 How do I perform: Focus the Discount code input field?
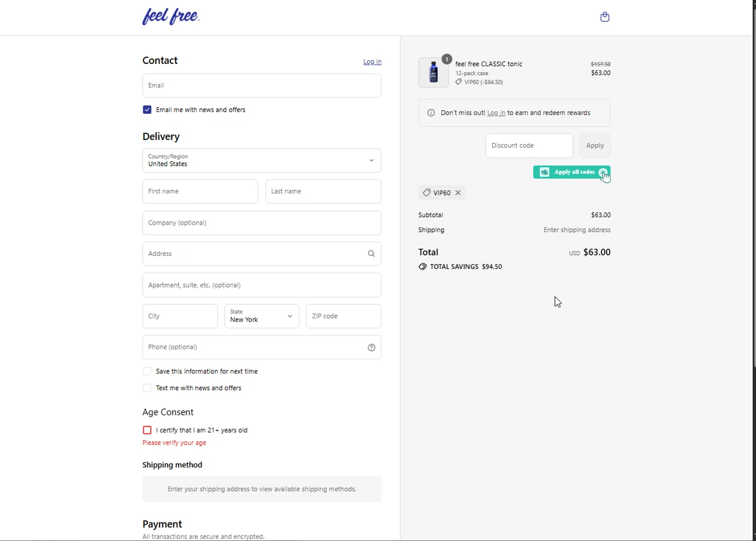(529, 146)
